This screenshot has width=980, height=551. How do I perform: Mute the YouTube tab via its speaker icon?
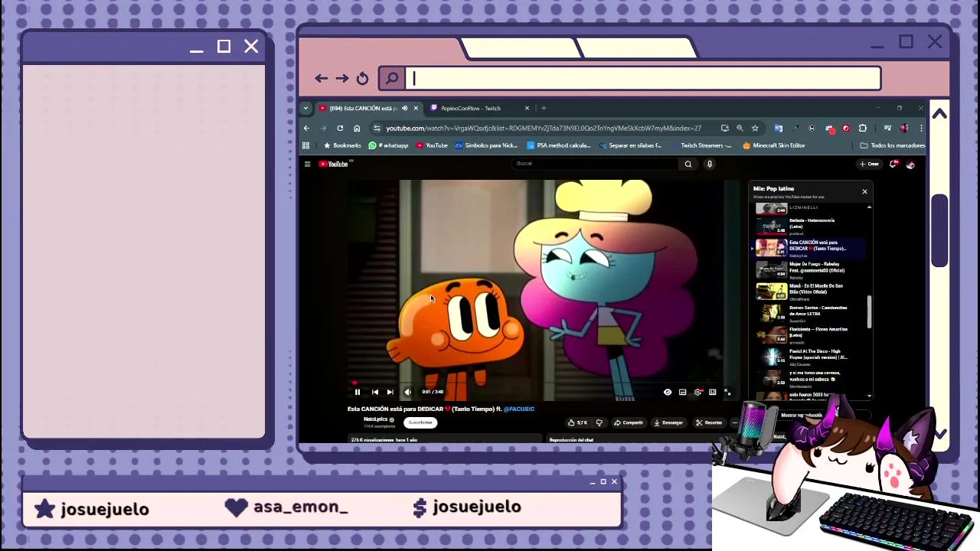pyautogui.click(x=404, y=108)
